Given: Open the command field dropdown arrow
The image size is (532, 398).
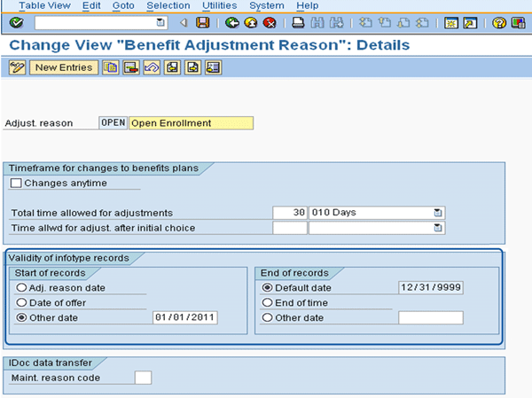Looking at the screenshot, I should point(160,22).
